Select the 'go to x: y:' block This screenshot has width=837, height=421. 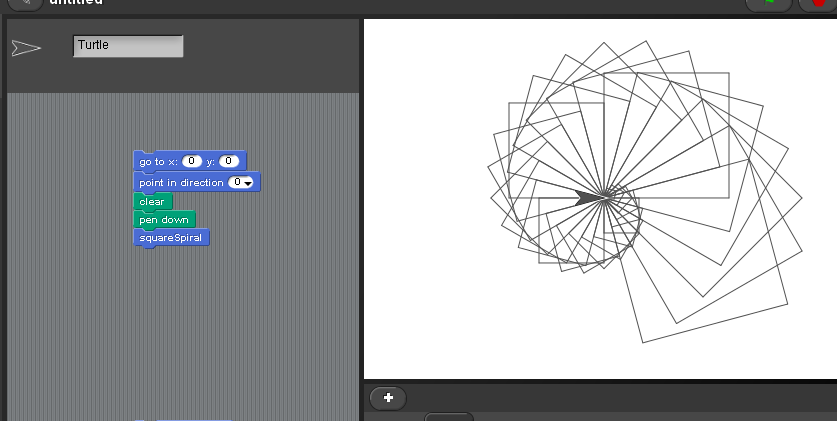[189, 161]
